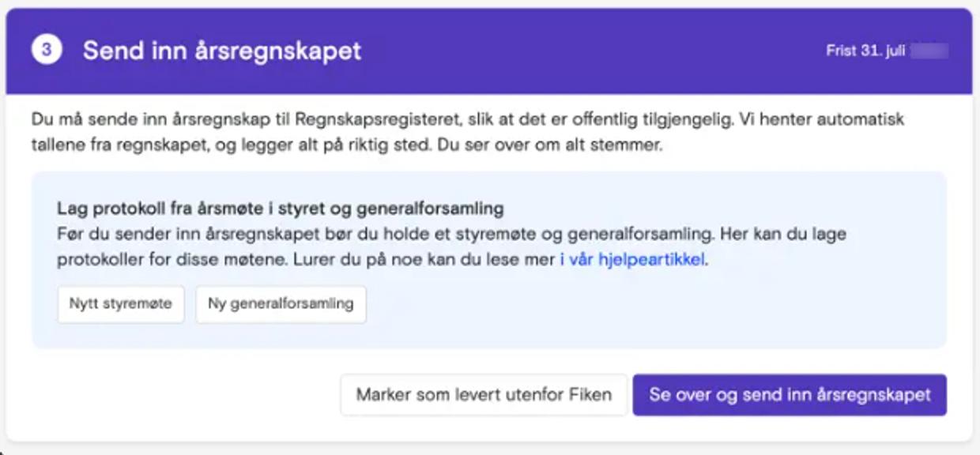Image resolution: width=980 pixels, height=455 pixels.
Task: Click the secondary white delivery button
Action: [483, 395]
